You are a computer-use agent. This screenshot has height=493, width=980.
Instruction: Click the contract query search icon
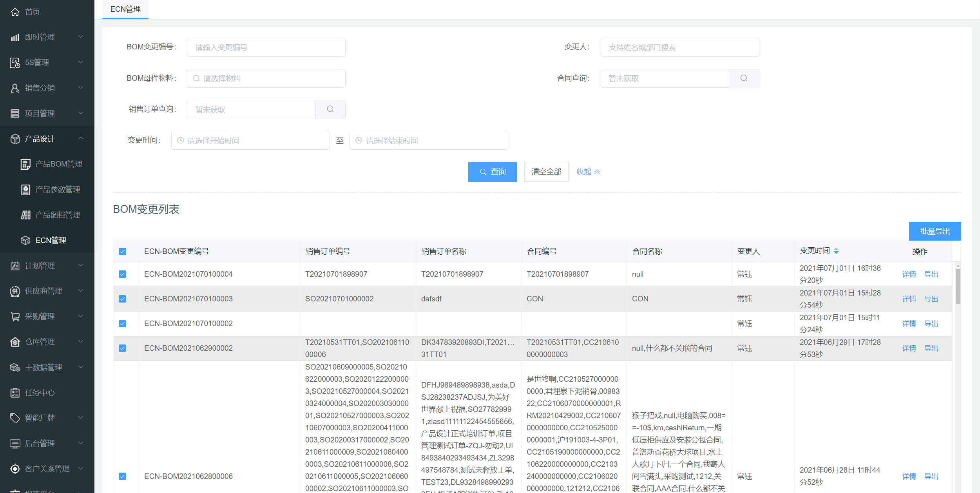(x=743, y=78)
